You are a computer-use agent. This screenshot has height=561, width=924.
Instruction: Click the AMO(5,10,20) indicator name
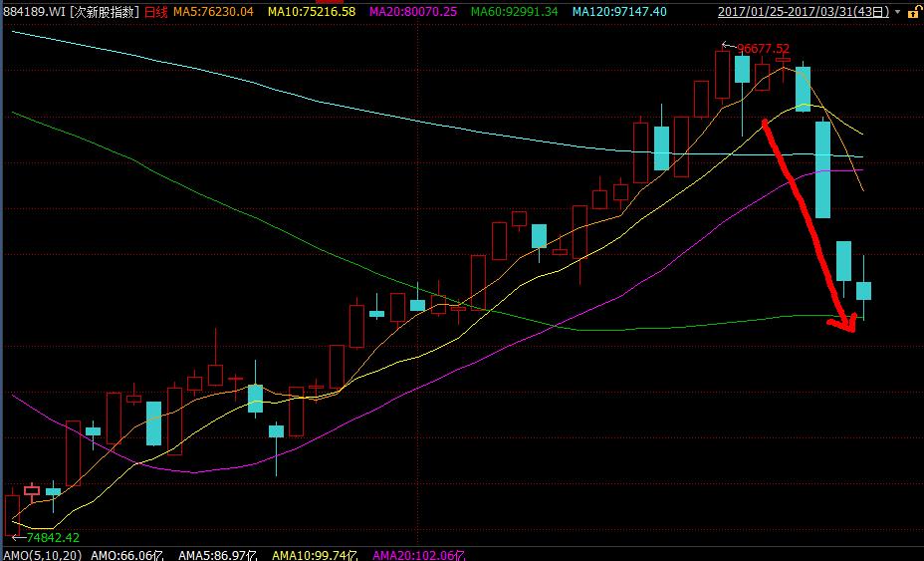point(42,555)
